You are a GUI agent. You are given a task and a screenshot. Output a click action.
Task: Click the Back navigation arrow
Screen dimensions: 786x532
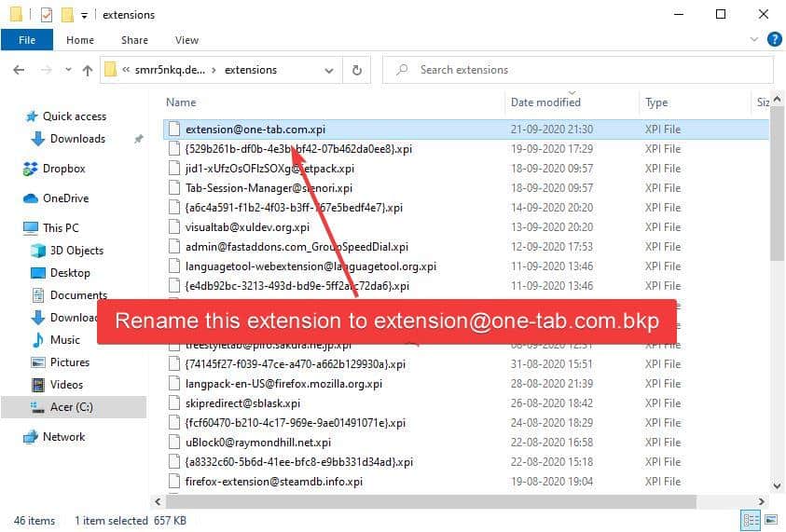pos(20,70)
